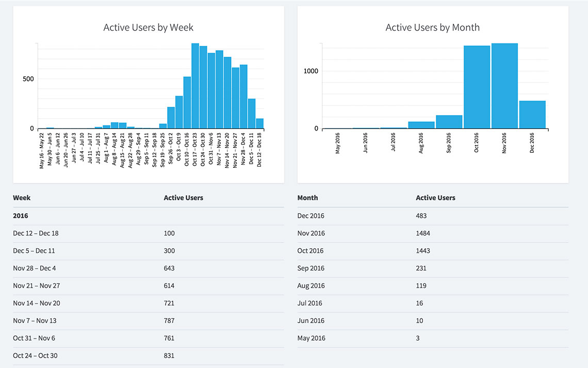
Task: Click the Active Users by Week chart title
Action: [149, 27]
